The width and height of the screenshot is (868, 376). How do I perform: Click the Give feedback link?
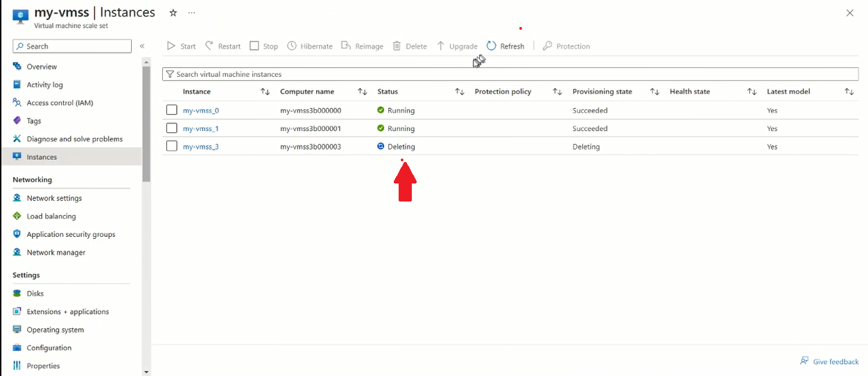[x=829, y=361]
